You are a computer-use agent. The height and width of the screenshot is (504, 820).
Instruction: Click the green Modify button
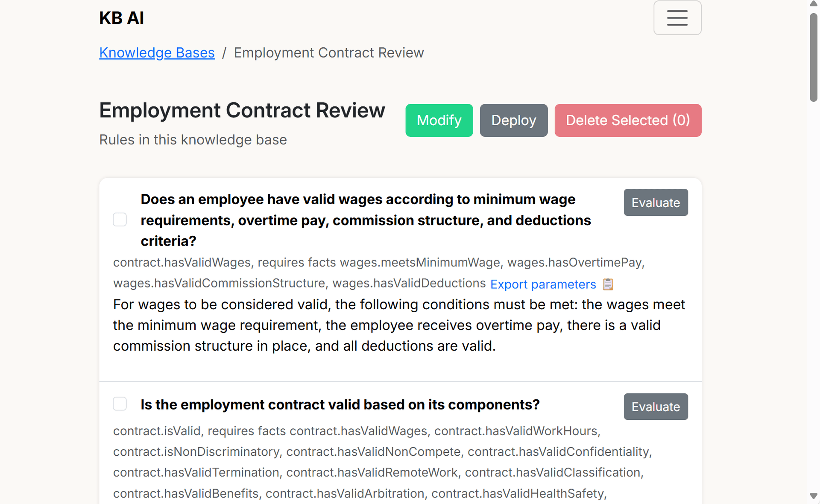(x=439, y=120)
